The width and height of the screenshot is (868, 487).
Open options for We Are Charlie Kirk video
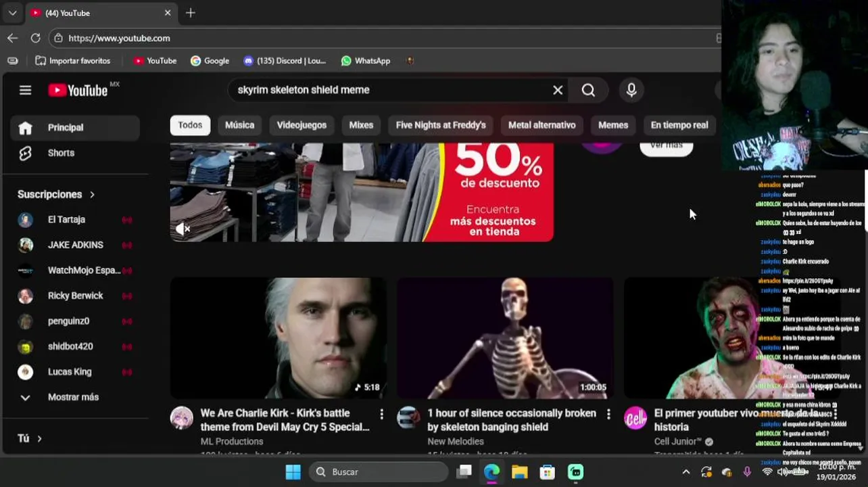tap(381, 413)
